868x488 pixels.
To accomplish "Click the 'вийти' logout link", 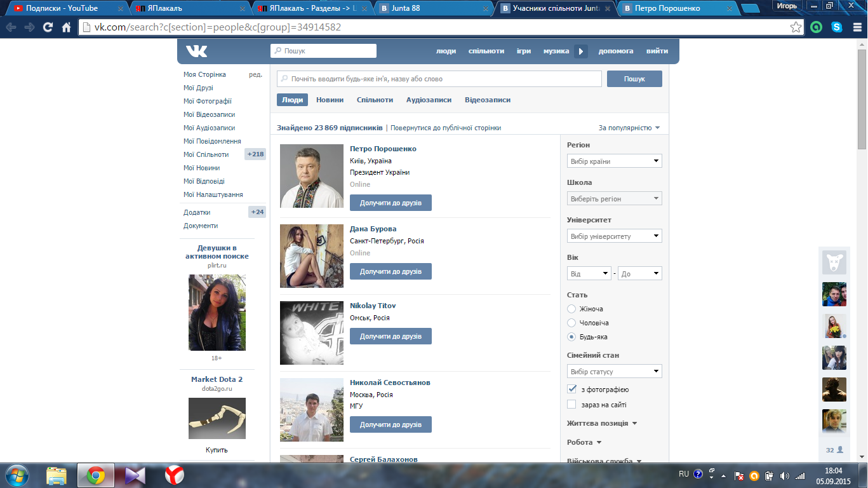I will [x=657, y=51].
